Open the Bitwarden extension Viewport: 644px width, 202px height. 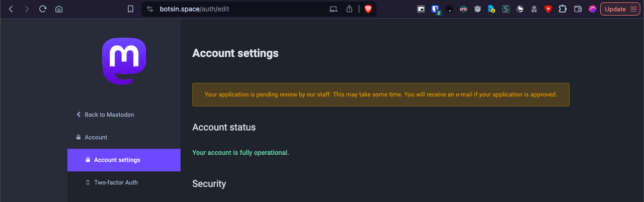(x=435, y=9)
